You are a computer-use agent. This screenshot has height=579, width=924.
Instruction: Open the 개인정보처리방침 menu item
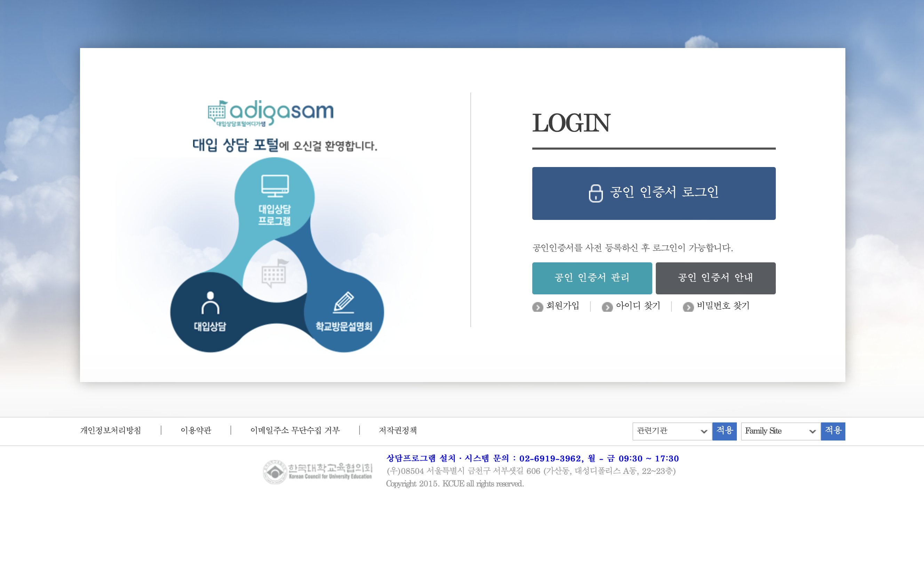coord(111,430)
